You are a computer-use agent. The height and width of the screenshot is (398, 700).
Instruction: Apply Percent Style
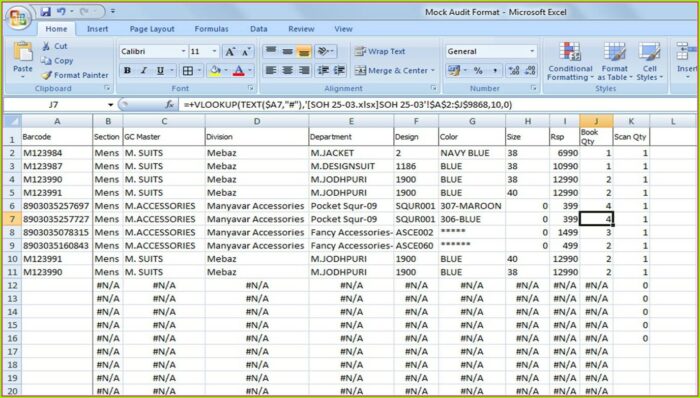tap(478, 70)
